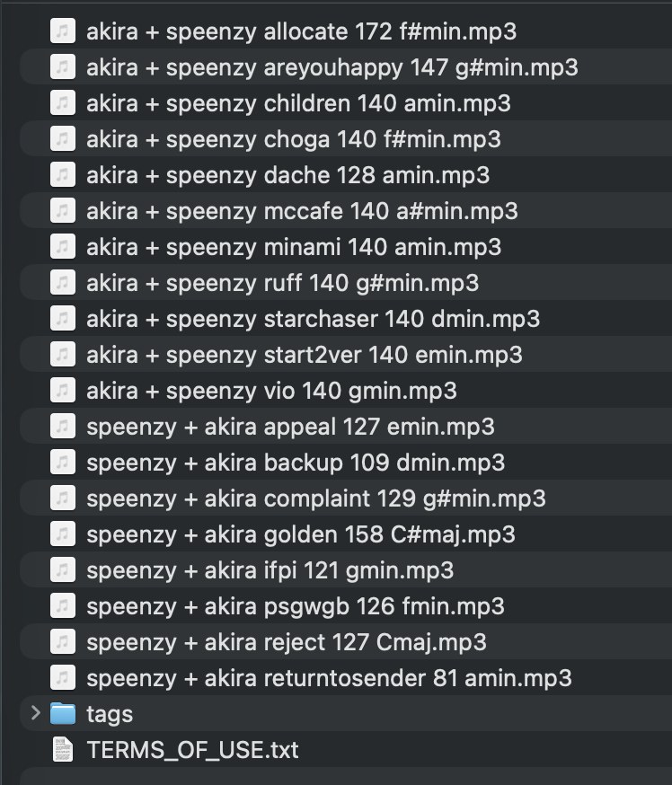The image size is (672, 785).
Task: Click the file icon for psgwgb 126 fmin.mp3
Action: (x=63, y=606)
